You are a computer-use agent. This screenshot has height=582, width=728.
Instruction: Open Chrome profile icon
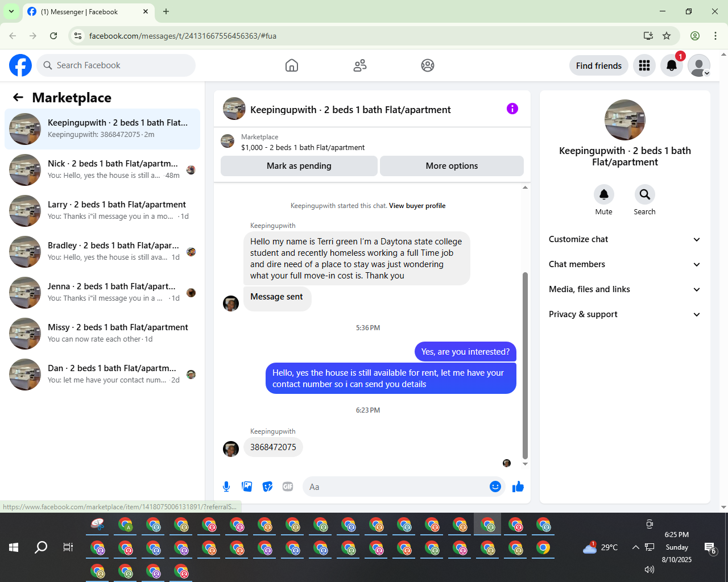coord(695,36)
